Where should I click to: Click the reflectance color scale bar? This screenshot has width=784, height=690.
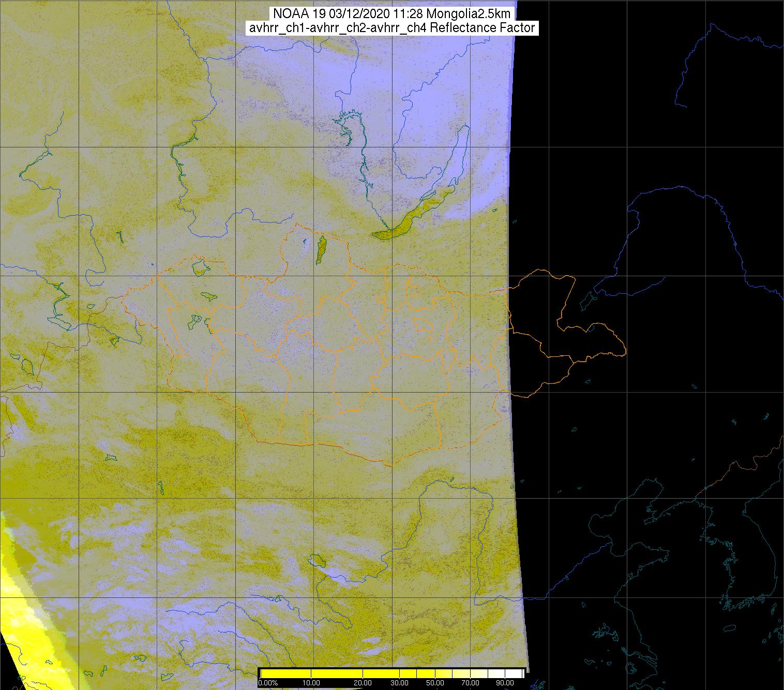coord(392,673)
